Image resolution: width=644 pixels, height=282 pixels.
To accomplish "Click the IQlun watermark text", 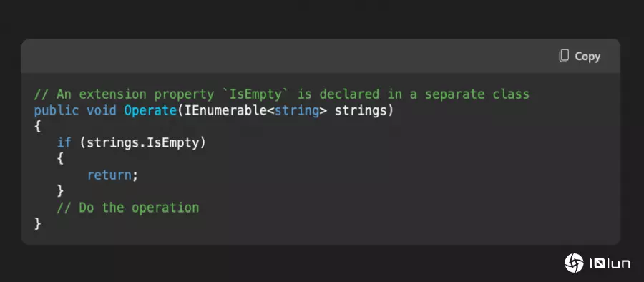I will coord(610,263).
